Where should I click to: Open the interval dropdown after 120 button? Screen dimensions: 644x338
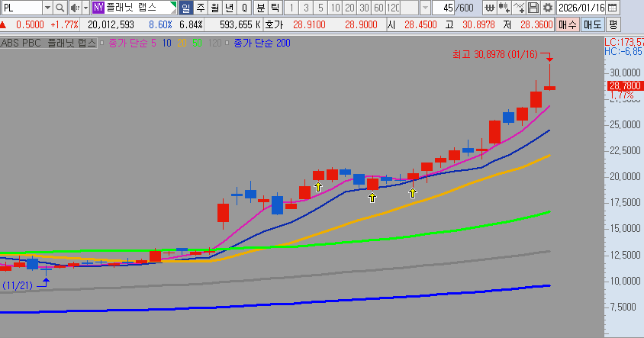[425, 8]
